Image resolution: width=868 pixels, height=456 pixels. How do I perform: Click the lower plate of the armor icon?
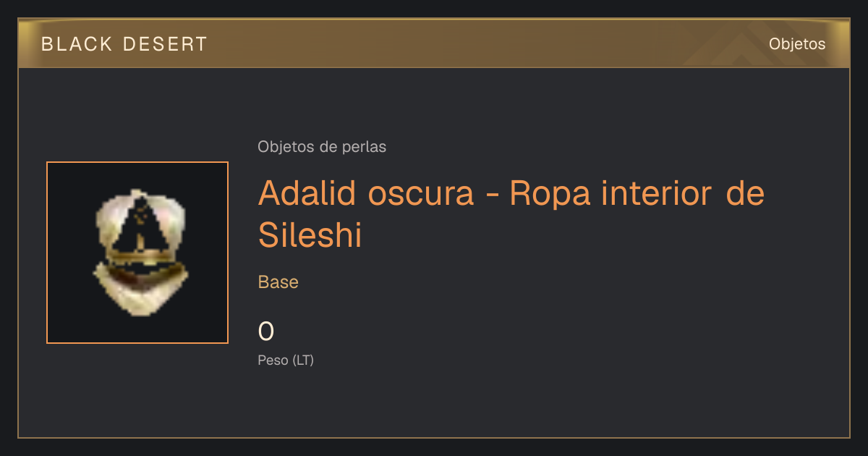[141, 290]
